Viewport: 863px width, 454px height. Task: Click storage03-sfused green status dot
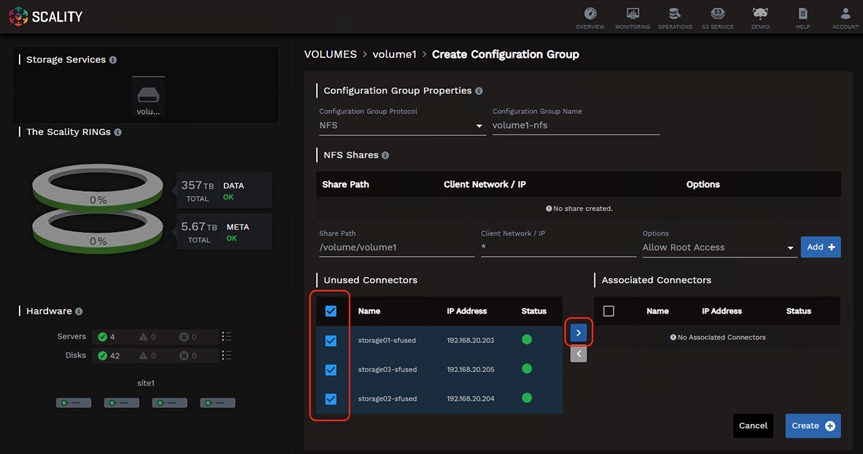click(527, 369)
